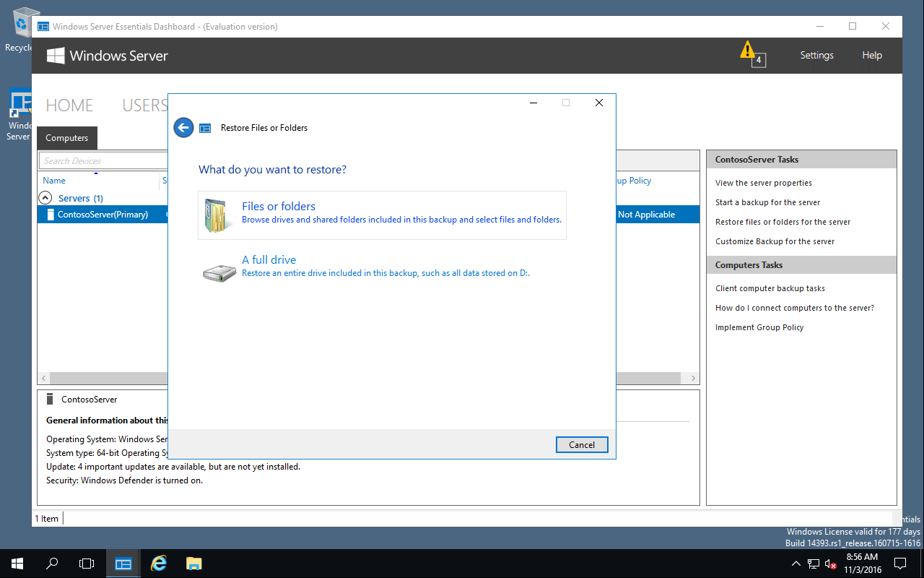924x578 pixels.
Task: Collapse the Servers (1) group
Action: (x=45, y=197)
